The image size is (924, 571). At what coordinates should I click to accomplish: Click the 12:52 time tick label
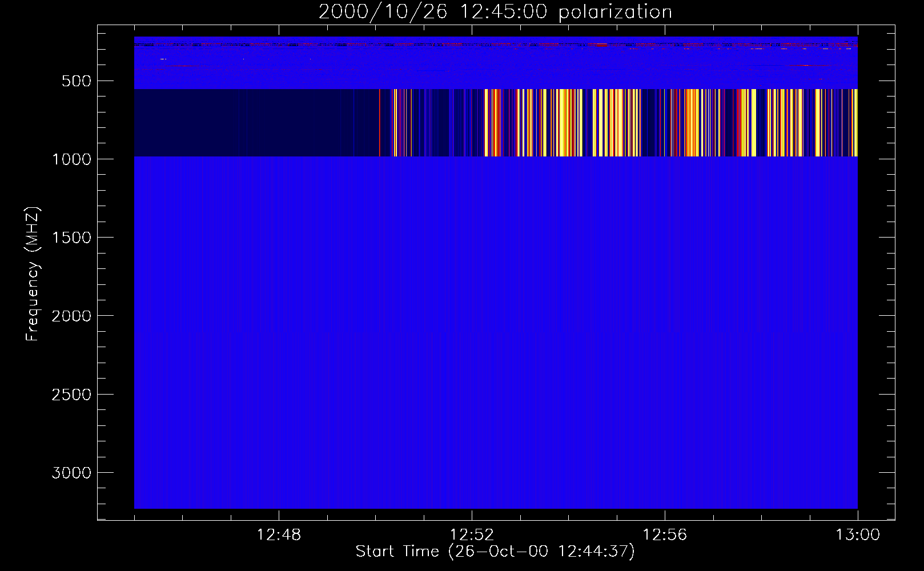click(x=472, y=535)
